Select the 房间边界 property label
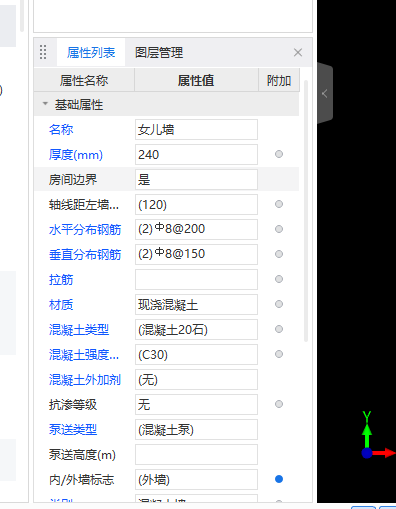This screenshot has width=396, height=509. tap(73, 180)
